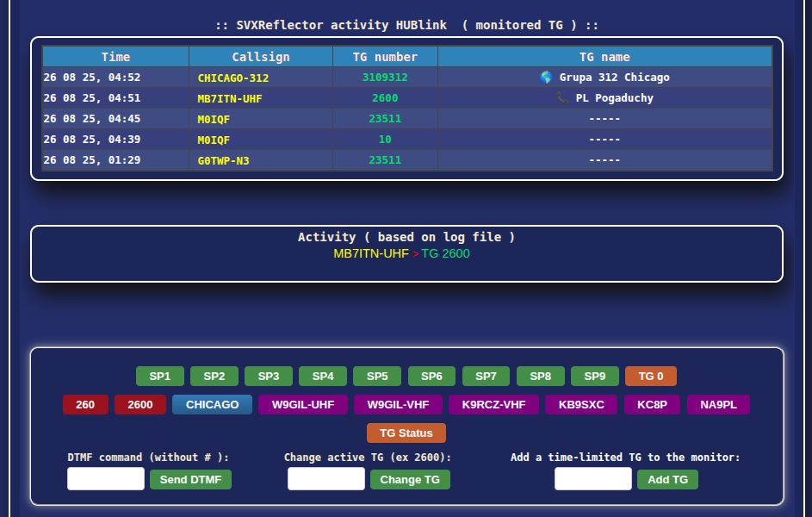Choose the NA9PL node button
The image size is (812, 517).
(718, 405)
